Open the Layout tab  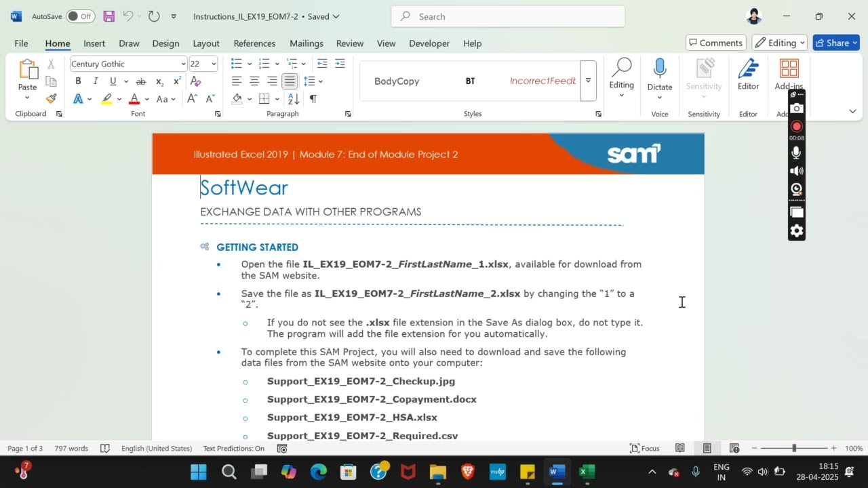(206, 43)
